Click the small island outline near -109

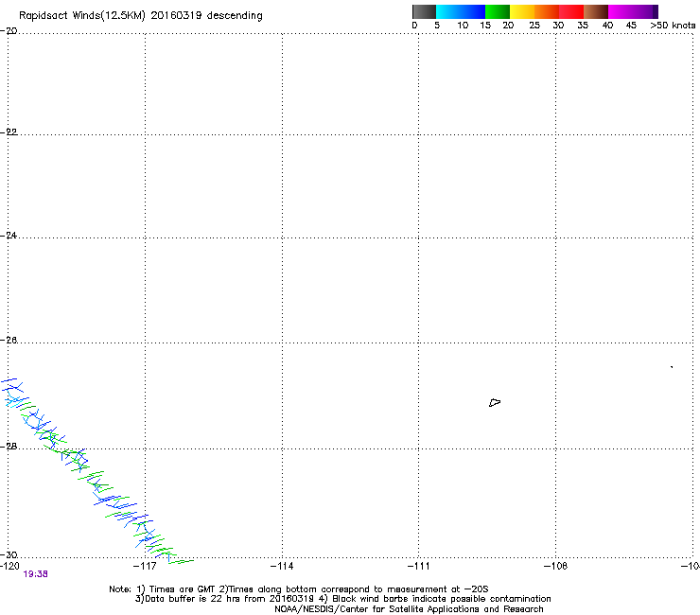(495, 403)
